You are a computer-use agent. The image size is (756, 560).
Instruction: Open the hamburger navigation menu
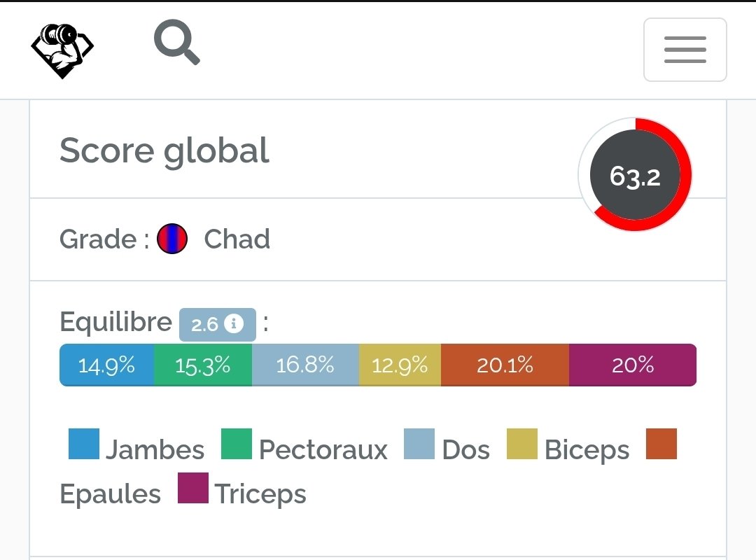[x=685, y=50]
